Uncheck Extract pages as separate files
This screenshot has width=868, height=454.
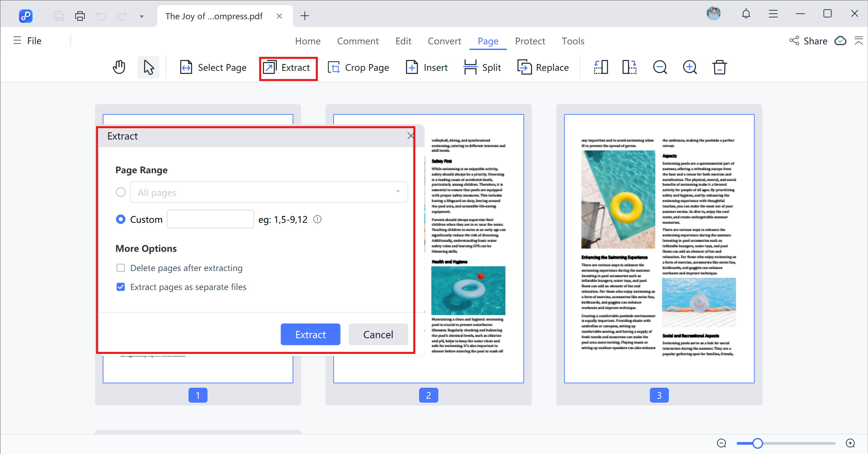(x=120, y=287)
